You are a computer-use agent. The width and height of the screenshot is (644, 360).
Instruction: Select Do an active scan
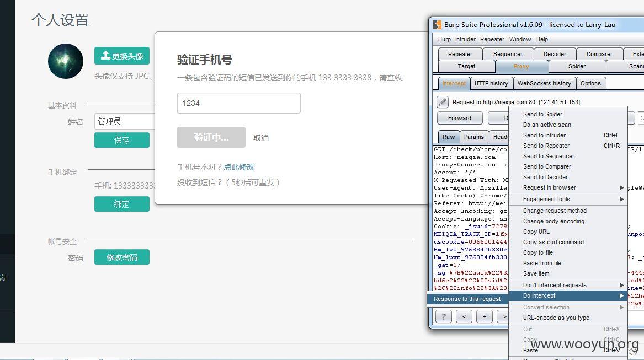[x=568, y=125]
